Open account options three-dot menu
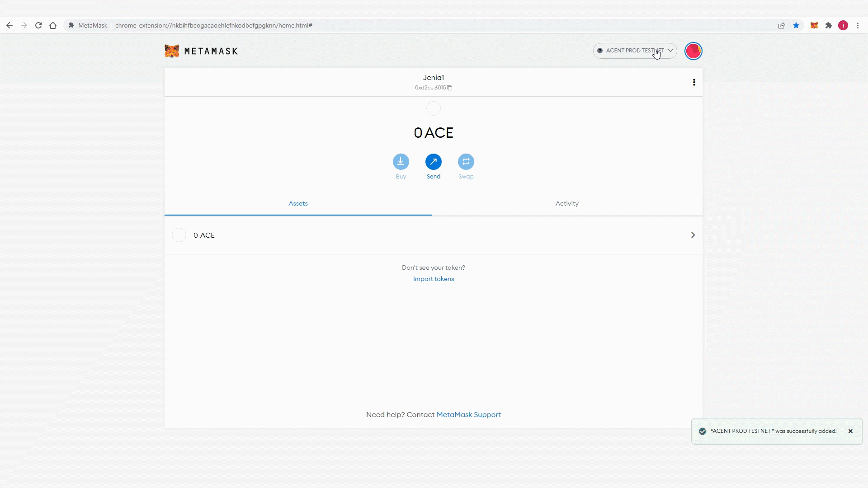868x488 pixels. coord(694,82)
